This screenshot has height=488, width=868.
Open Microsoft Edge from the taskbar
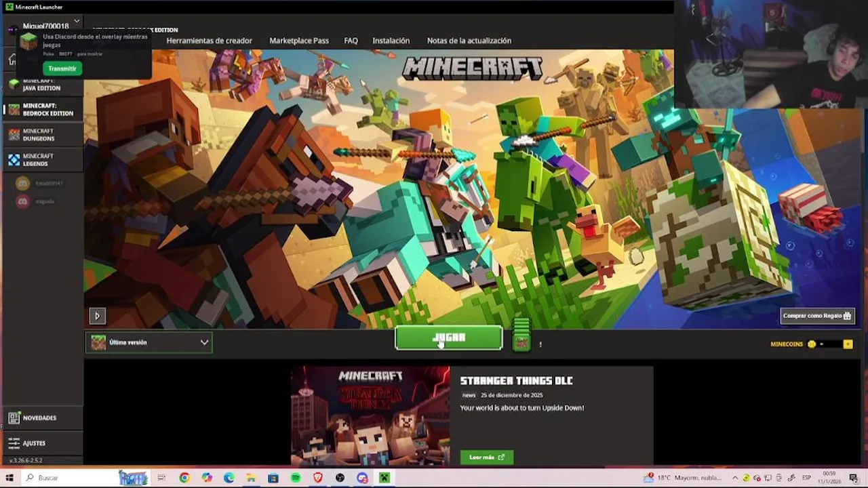[x=229, y=478]
